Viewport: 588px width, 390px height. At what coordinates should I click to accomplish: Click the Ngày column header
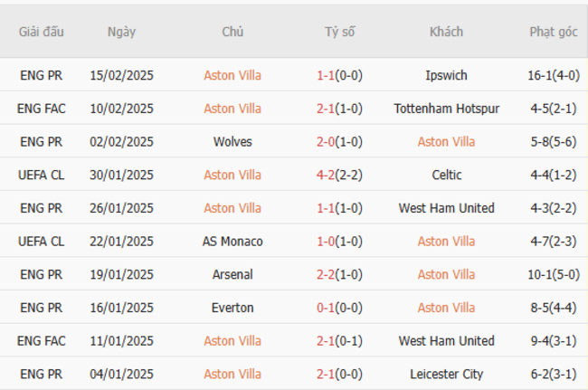point(121,32)
